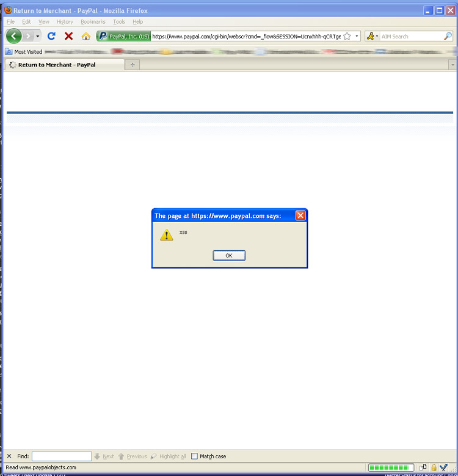The width and height of the screenshot is (458, 476).
Task: Open the Help menu
Action: [137, 21]
